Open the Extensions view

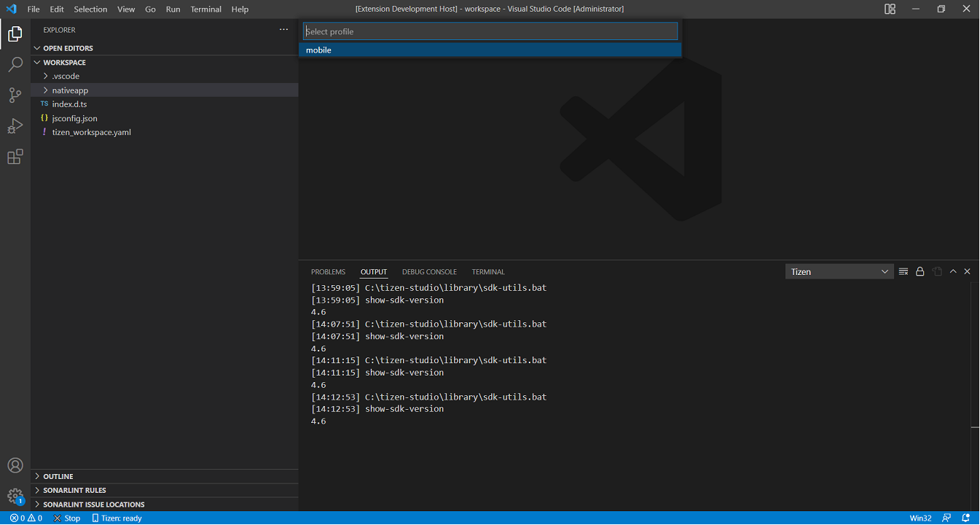pyautogui.click(x=15, y=157)
